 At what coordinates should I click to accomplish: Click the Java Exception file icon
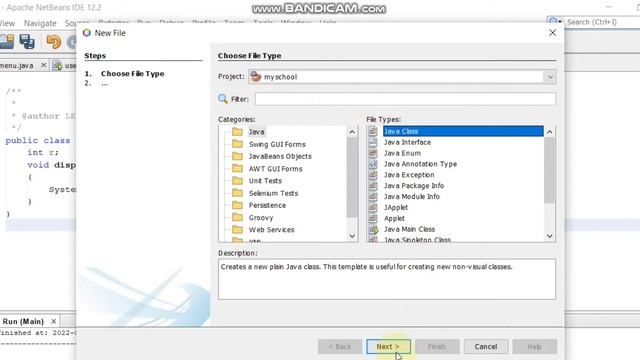[373, 175]
